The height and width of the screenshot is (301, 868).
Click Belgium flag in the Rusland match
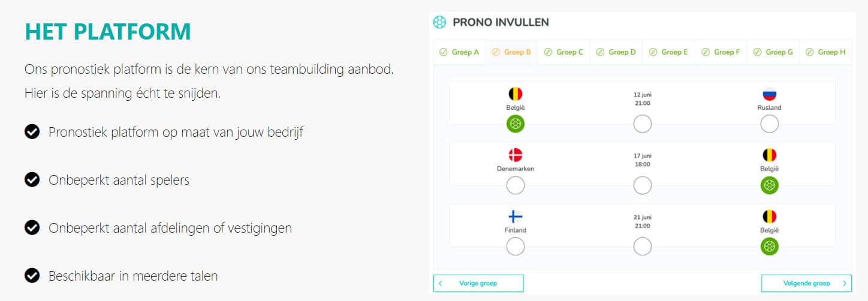pyautogui.click(x=516, y=94)
